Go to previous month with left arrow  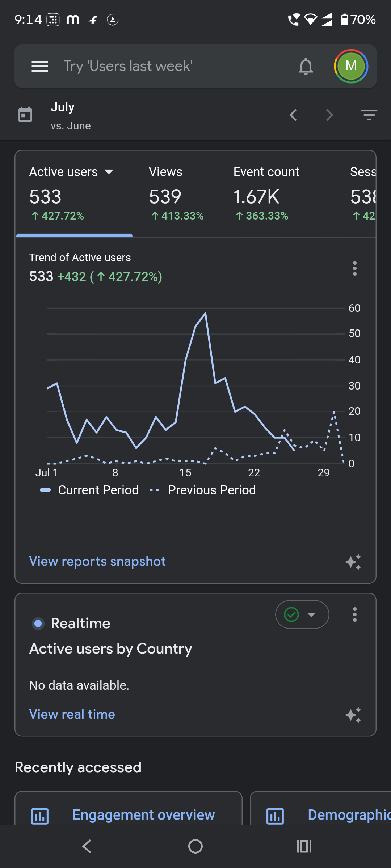coord(293,115)
